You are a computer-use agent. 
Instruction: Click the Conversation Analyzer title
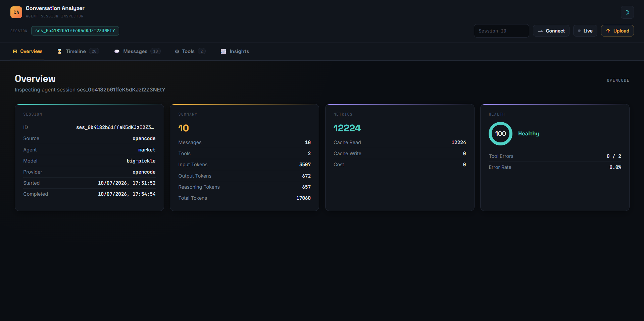(x=55, y=8)
